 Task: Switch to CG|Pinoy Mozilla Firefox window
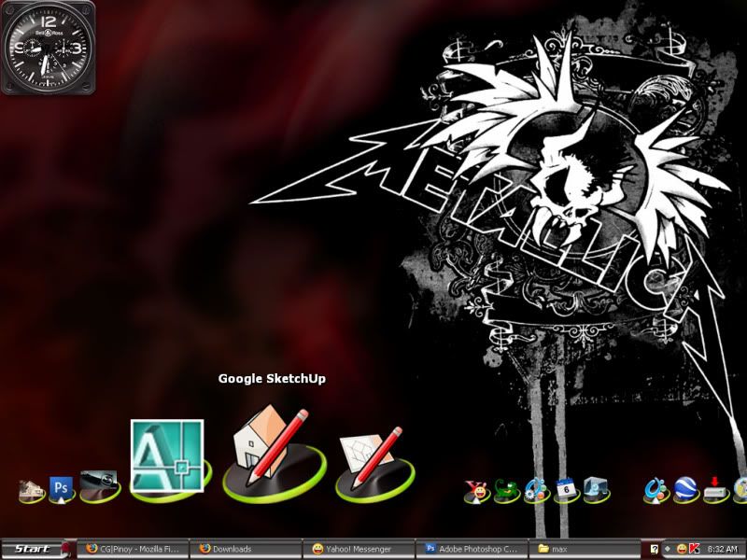pyautogui.click(x=133, y=549)
